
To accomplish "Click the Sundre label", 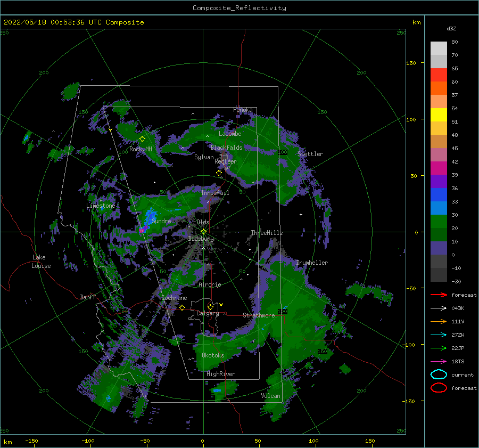I will [161, 221].
